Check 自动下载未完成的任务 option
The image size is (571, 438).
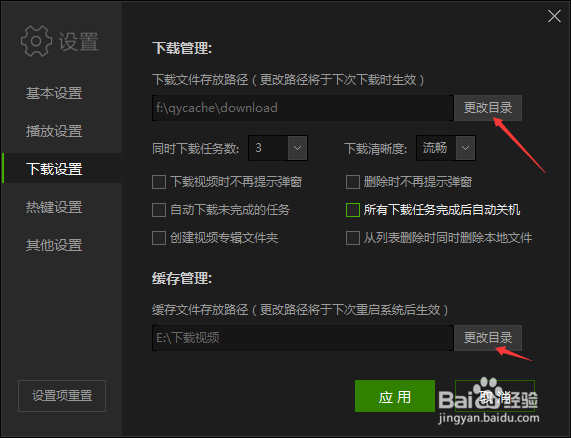(x=159, y=210)
